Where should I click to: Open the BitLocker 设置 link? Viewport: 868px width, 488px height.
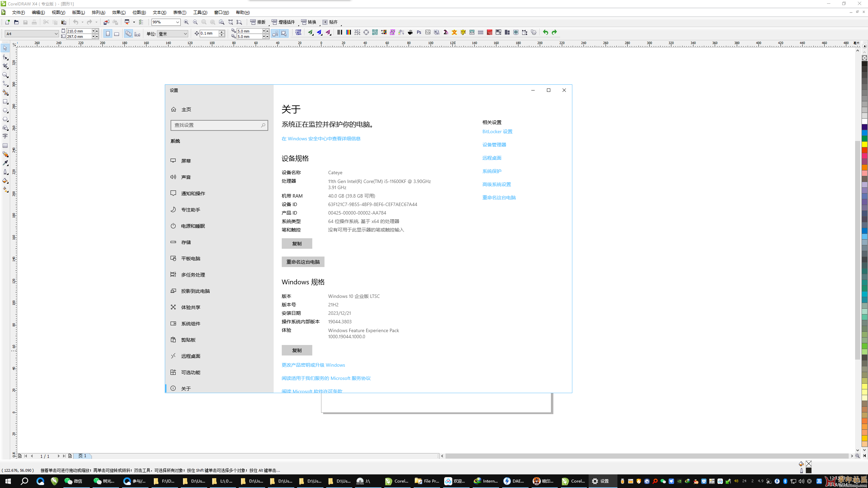[x=497, y=131]
